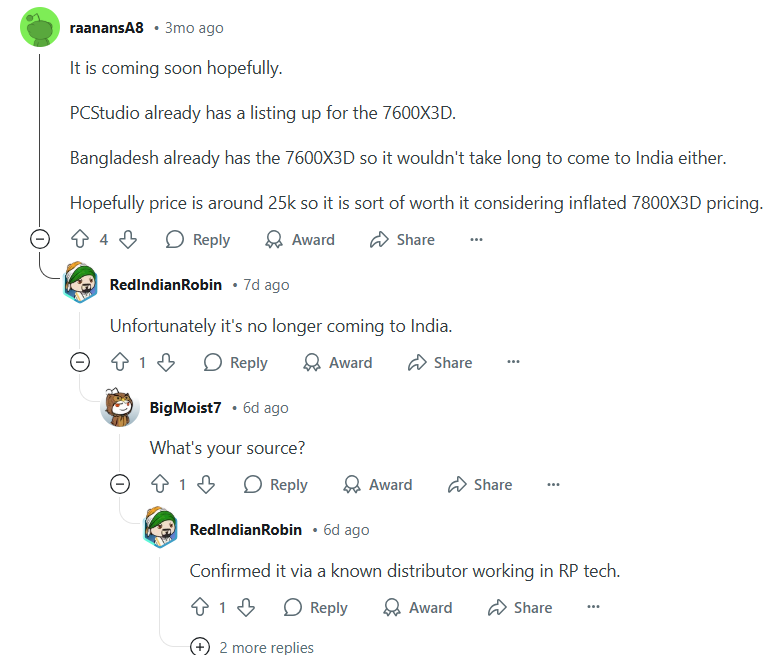Image resolution: width=776 pixels, height=655 pixels.
Task: Open more options on raanansA8's comment
Action: pos(476,239)
